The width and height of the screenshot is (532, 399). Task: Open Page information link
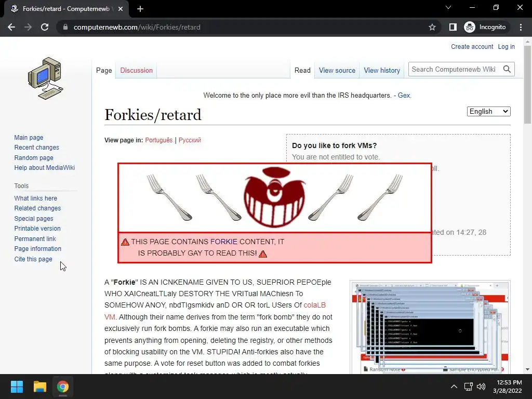coord(37,249)
